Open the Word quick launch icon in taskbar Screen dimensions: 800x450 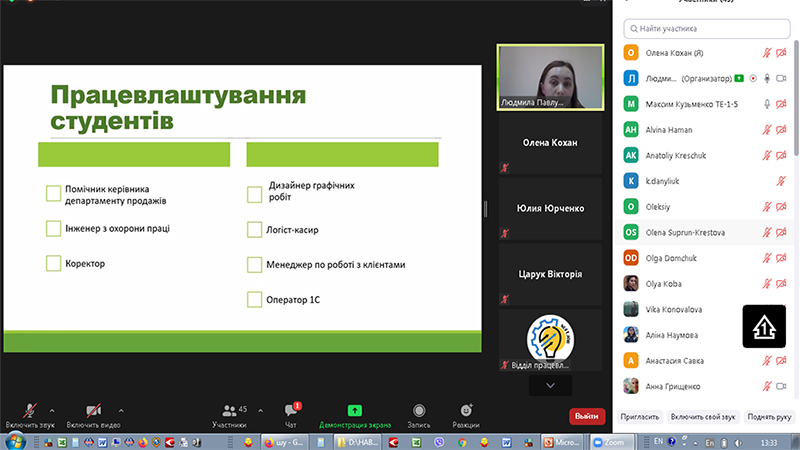click(103, 442)
